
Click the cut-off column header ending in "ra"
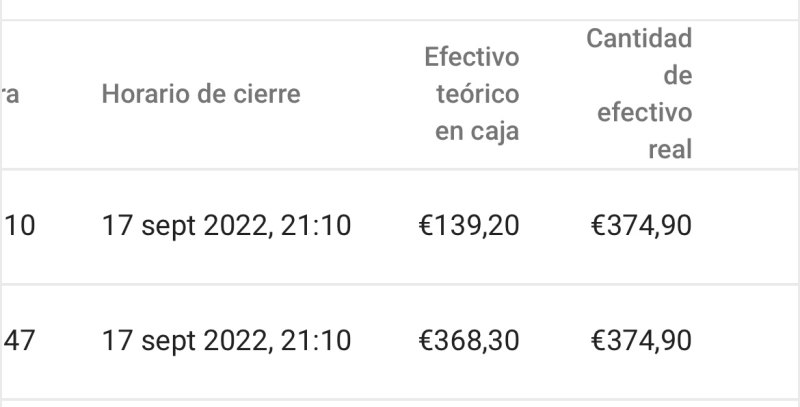(14, 95)
